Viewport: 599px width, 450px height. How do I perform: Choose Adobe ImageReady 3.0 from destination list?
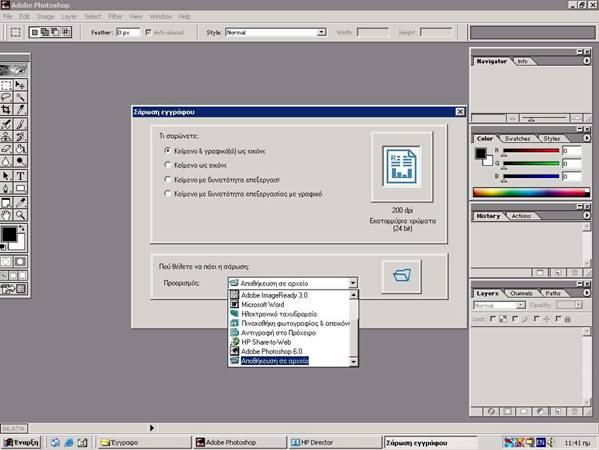[289, 295]
